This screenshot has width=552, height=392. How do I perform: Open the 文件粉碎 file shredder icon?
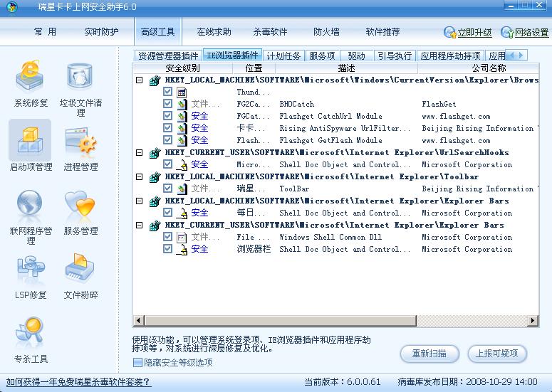pos(80,268)
